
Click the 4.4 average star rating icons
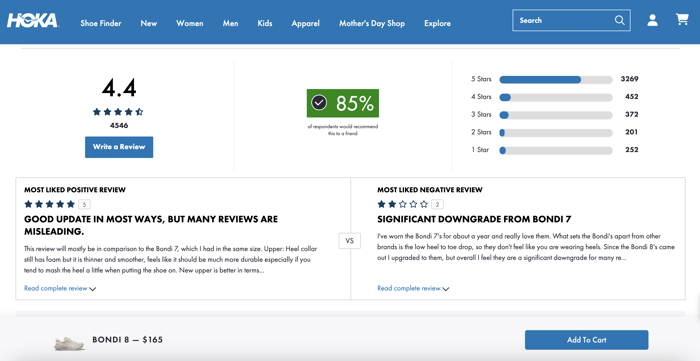(x=118, y=112)
